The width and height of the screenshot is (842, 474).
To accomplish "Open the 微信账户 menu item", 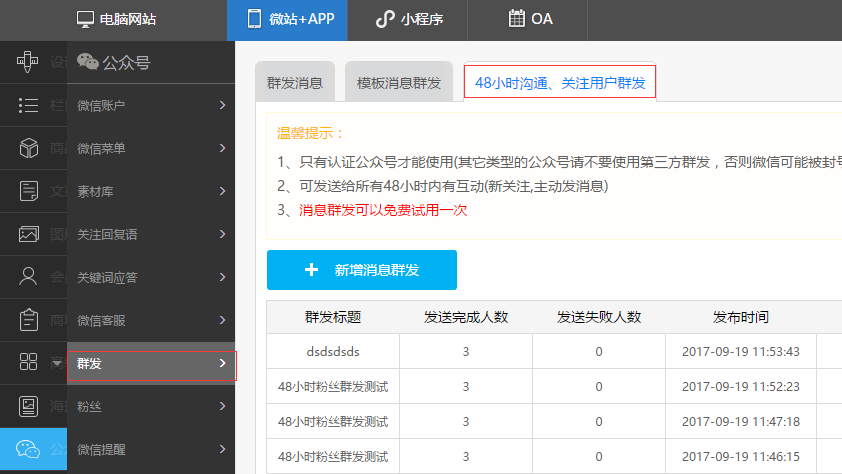I will 151,105.
